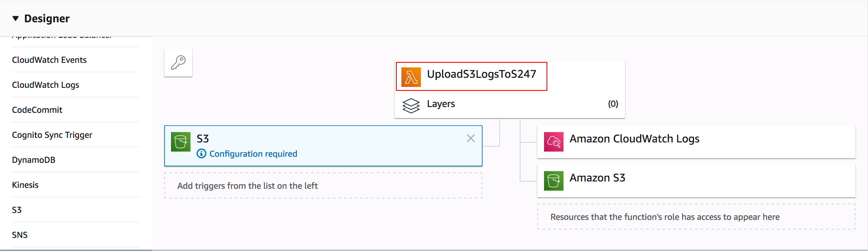Remove the S3 trigger with X
Screen dimensions: 868x251
pyautogui.click(x=471, y=138)
